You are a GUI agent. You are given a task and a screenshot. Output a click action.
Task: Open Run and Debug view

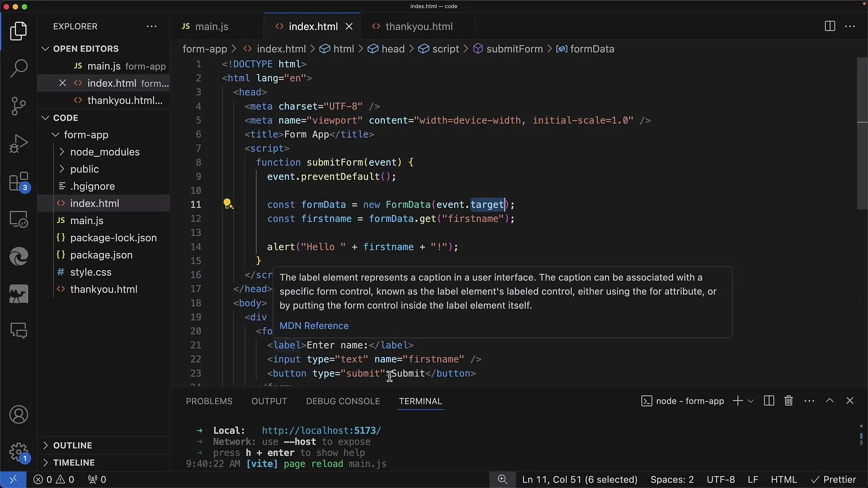click(19, 144)
